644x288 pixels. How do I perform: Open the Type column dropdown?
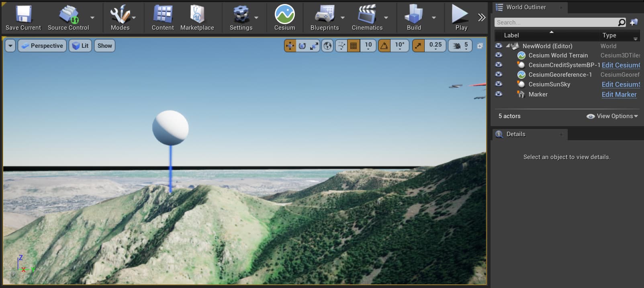pos(636,39)
